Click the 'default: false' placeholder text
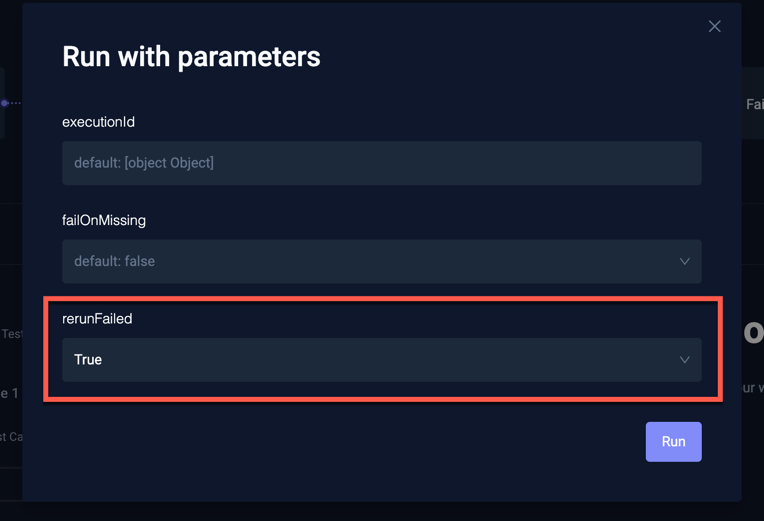The width and height of the screenshot is (764, 521). point(114,262)
